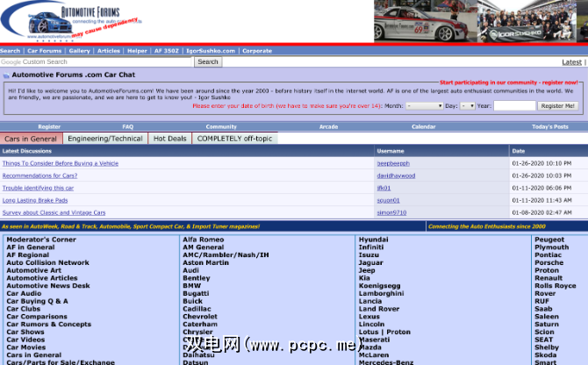588x365 pixels.
Task: Click Arcade in the secondary nav bar
Action: click(x=328, y=126)
